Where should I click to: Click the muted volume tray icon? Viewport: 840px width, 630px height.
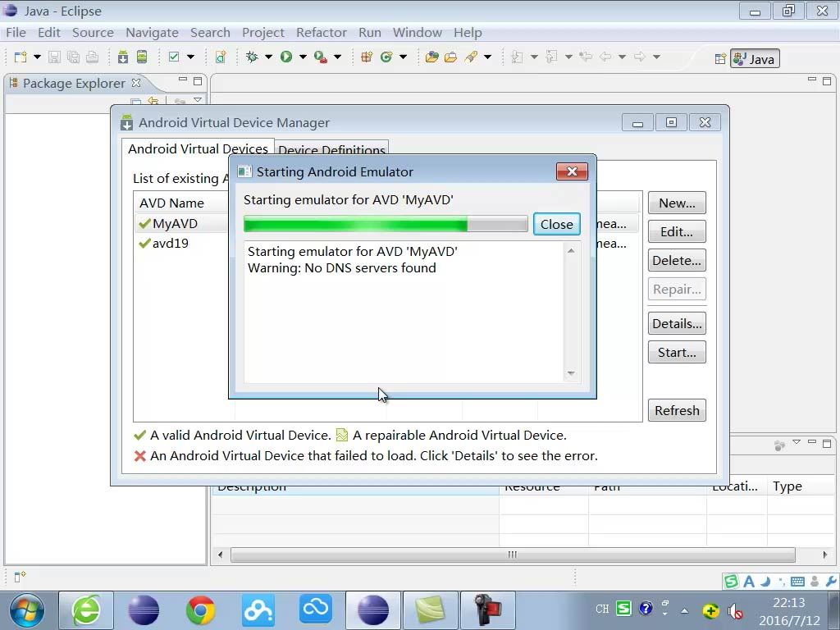(735, 610)
